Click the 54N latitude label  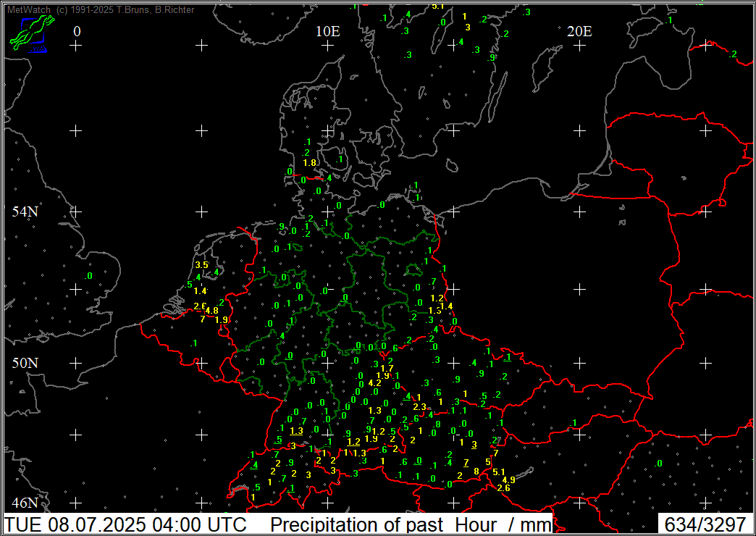click(x=25, y=212)
